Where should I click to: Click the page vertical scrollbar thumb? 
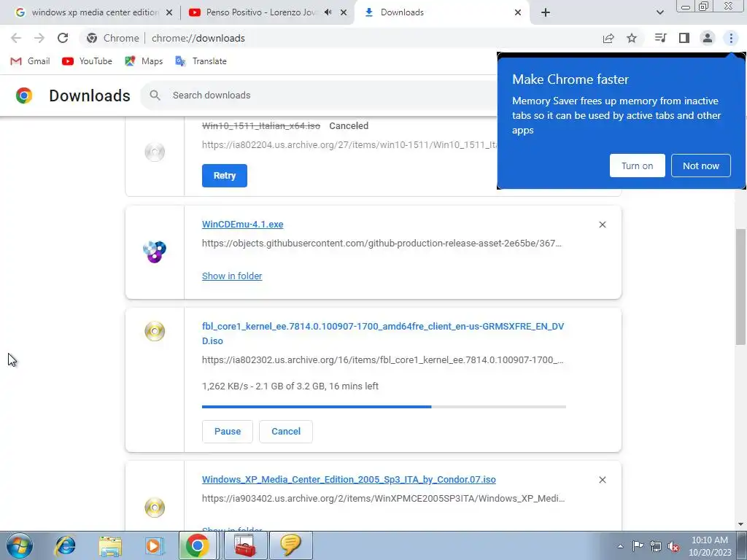(x=740, y=287)
